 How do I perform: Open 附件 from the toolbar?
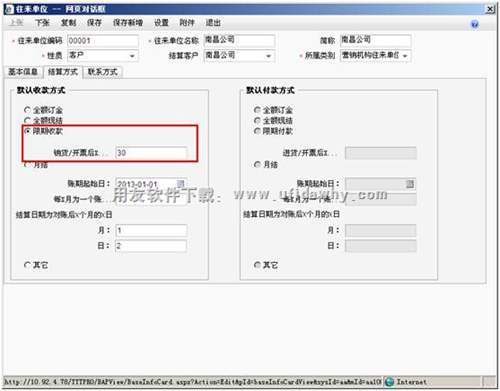[x=187, y=23]
